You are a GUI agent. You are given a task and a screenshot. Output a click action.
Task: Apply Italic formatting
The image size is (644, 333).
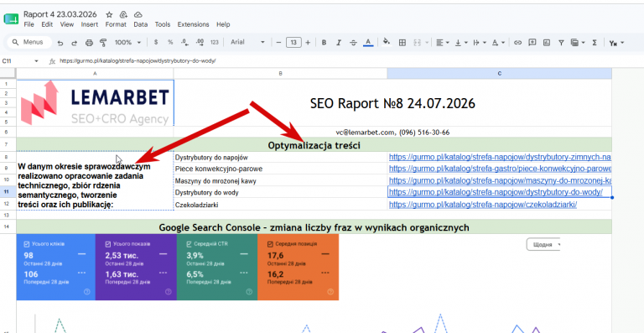[x=339, y=42]
